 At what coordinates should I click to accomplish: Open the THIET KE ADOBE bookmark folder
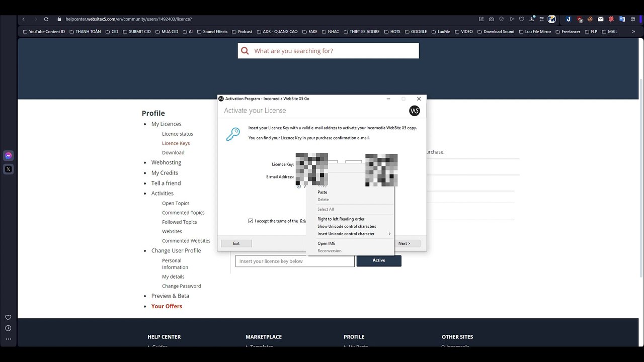point(361,32)
